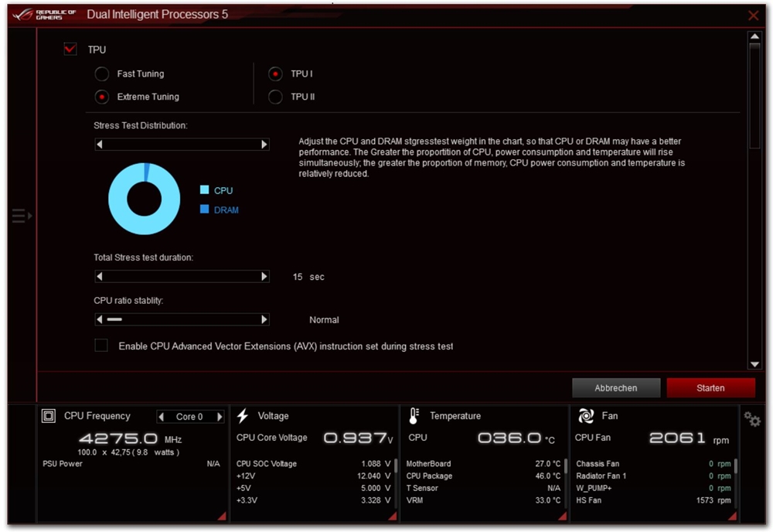
Task: Click the MotherBoard temperature row
Action: [483, 464]
